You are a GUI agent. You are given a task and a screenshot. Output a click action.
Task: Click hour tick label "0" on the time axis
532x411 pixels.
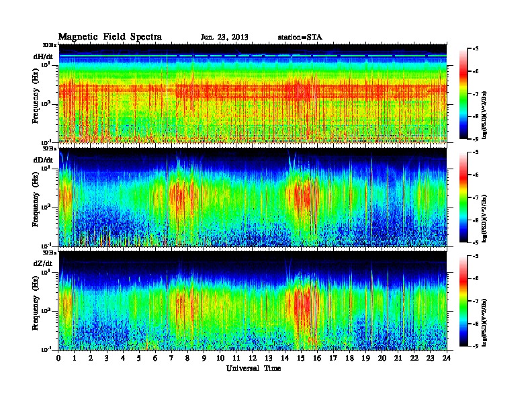[x=58, y=358]
